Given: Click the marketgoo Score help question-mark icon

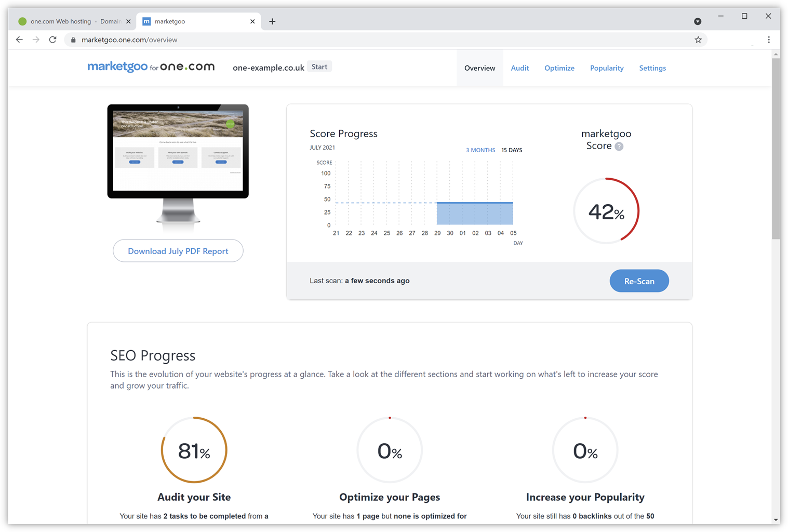Looking at the screenshot, I should 619,147.
